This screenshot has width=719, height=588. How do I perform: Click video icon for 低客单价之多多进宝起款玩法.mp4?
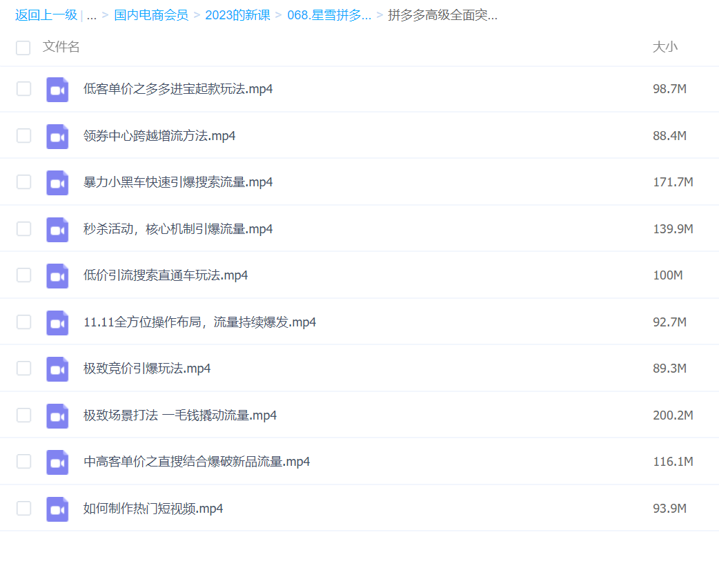pos(57,90)
